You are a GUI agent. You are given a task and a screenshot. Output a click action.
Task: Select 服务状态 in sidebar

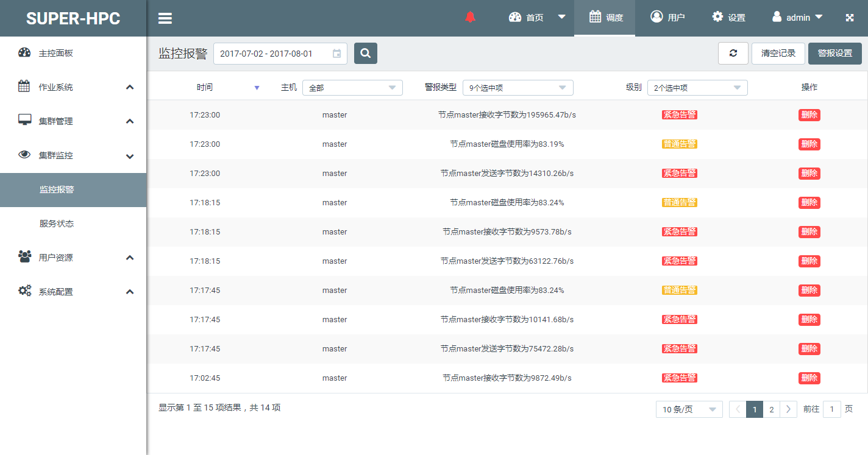(x=73, y=224)
